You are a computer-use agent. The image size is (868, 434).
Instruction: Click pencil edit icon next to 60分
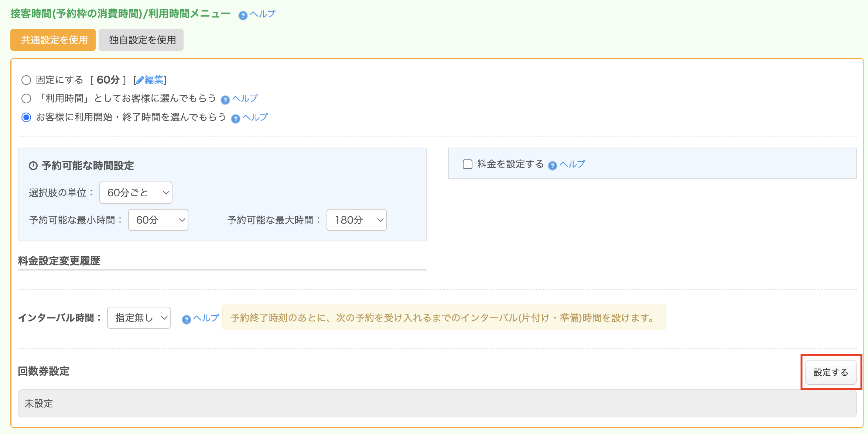[140, 80]
